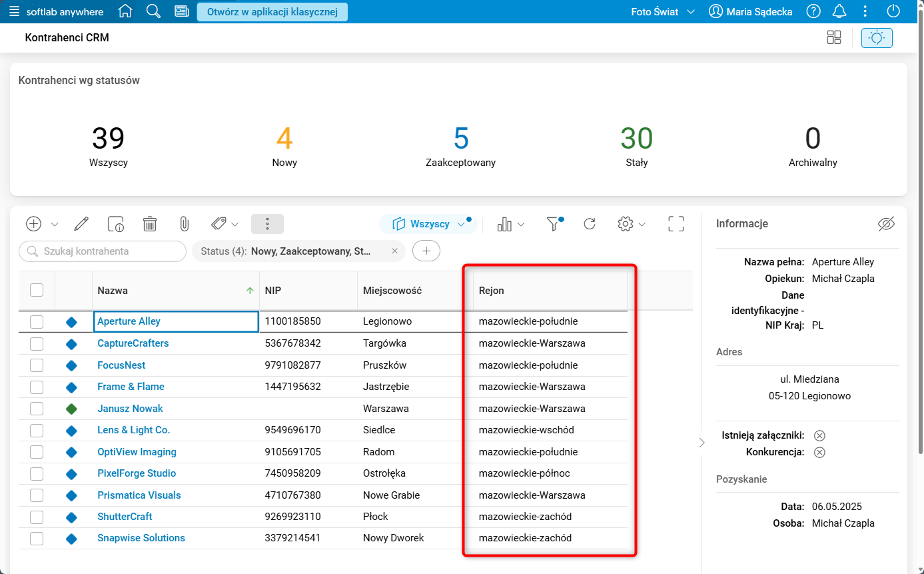Show contractor details info icon

click(116, 224)
